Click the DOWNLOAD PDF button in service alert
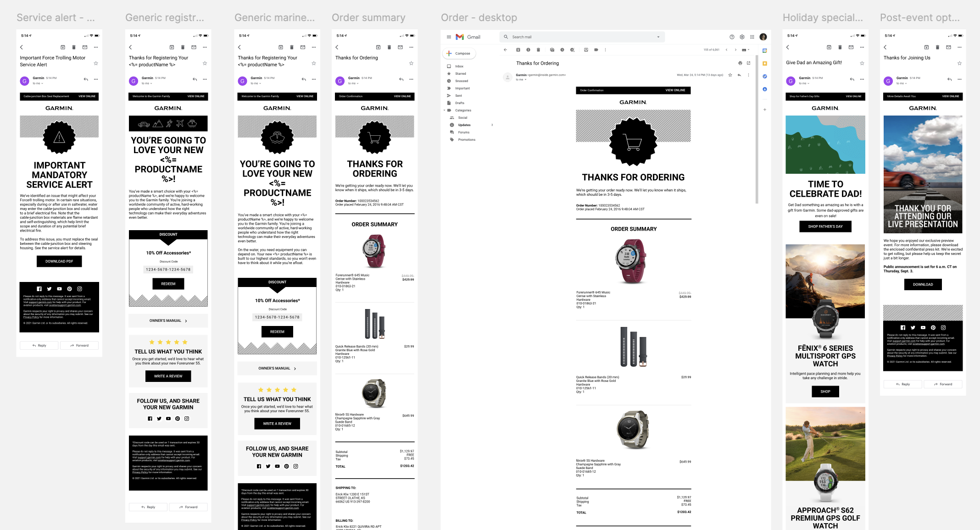The image size is (980, 530). [59, 261]
